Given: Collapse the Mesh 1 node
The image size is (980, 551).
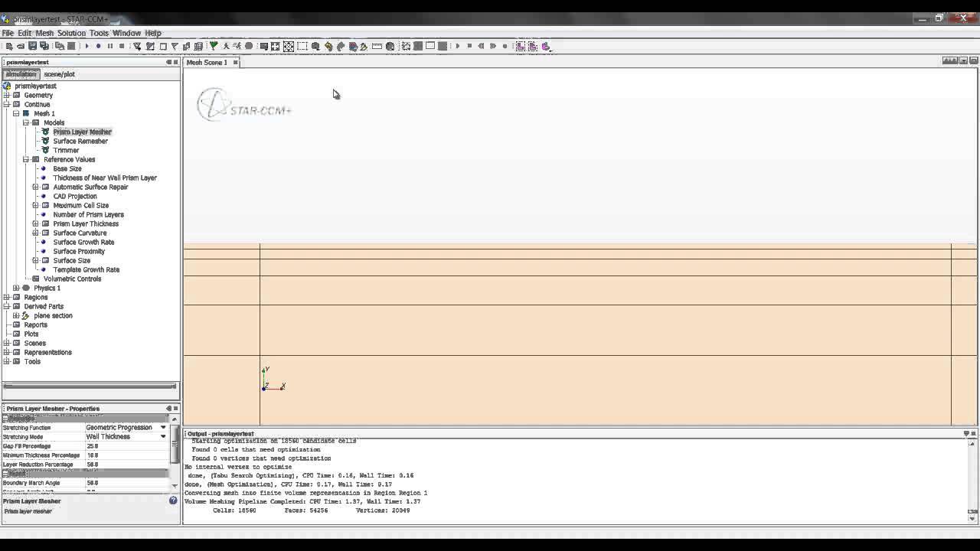Looking at the screenshot, I should click(x=15, y=113).
